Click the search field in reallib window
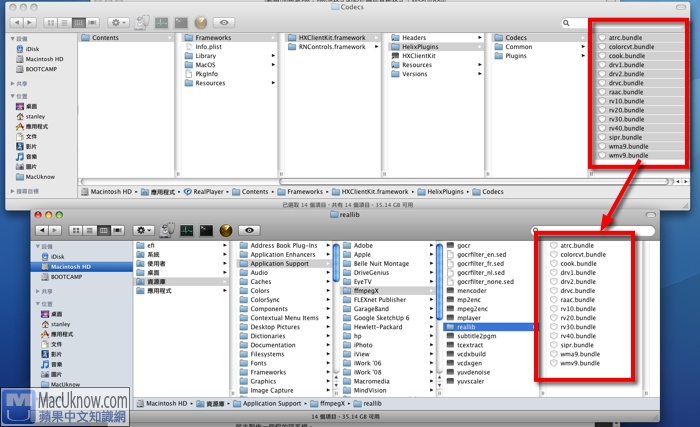Screen dimensions: 700x427 click(593, 230)
